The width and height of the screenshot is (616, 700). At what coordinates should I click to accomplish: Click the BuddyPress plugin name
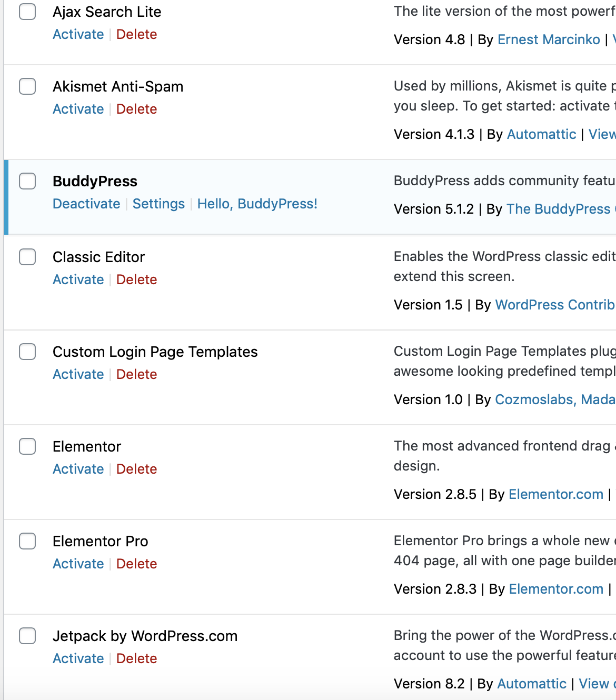click(95, 181)
